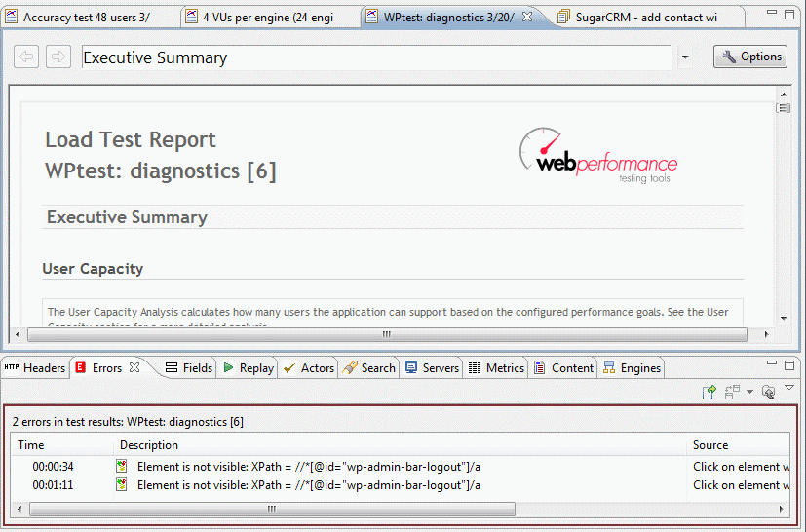Open the Actors view tab
The image size is (806, 532).
(309, 368)
